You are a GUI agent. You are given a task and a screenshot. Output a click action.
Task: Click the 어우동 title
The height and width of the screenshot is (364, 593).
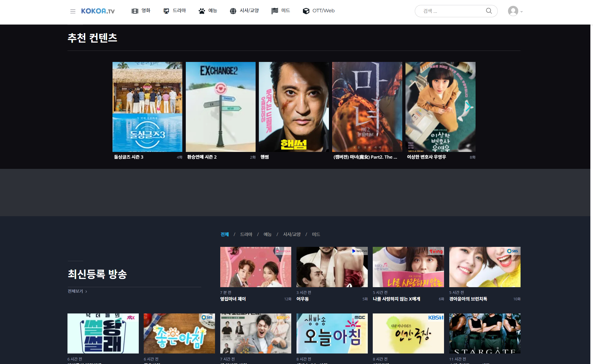[303, 299]
